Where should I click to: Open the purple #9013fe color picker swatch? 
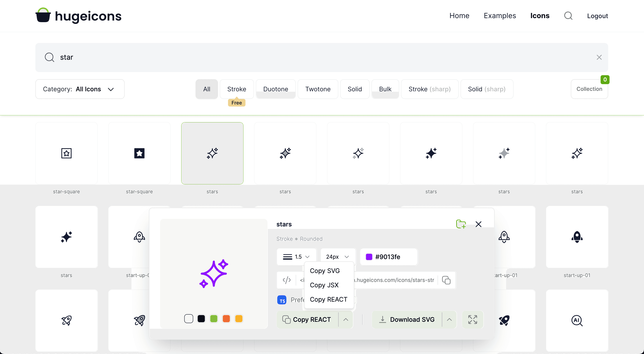[x=369, y=257]
